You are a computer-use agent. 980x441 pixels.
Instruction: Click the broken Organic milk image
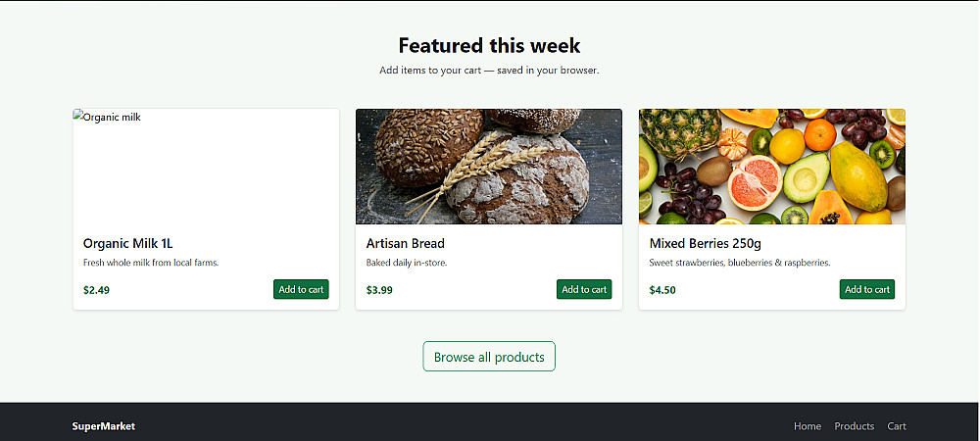point(206,167)
